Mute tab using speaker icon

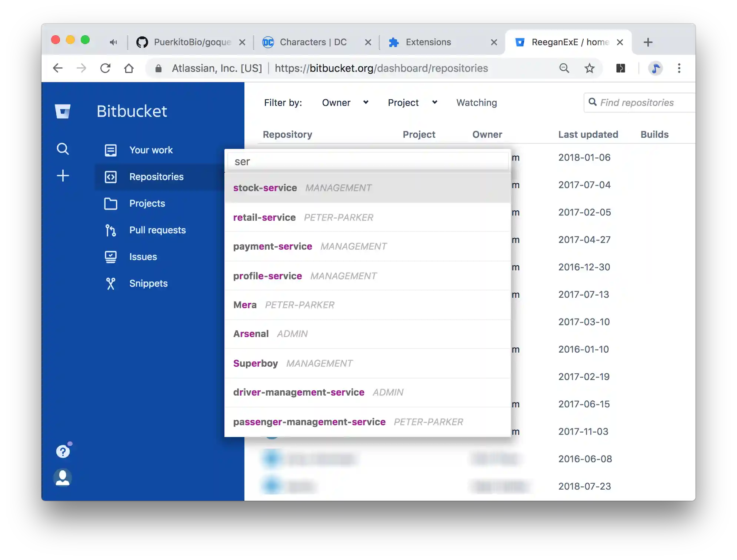pyautogui.click(x=113, y=42)
